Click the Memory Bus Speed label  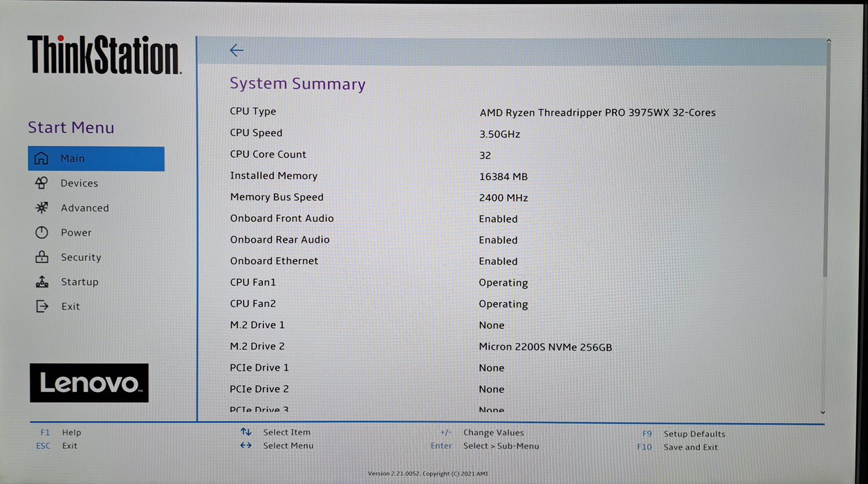click(x=277, y=197)
